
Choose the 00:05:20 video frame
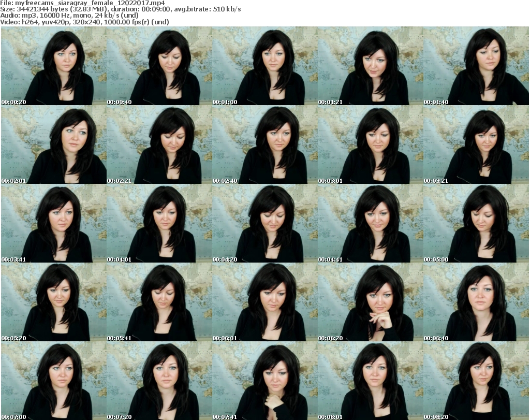tap(54, 302)
